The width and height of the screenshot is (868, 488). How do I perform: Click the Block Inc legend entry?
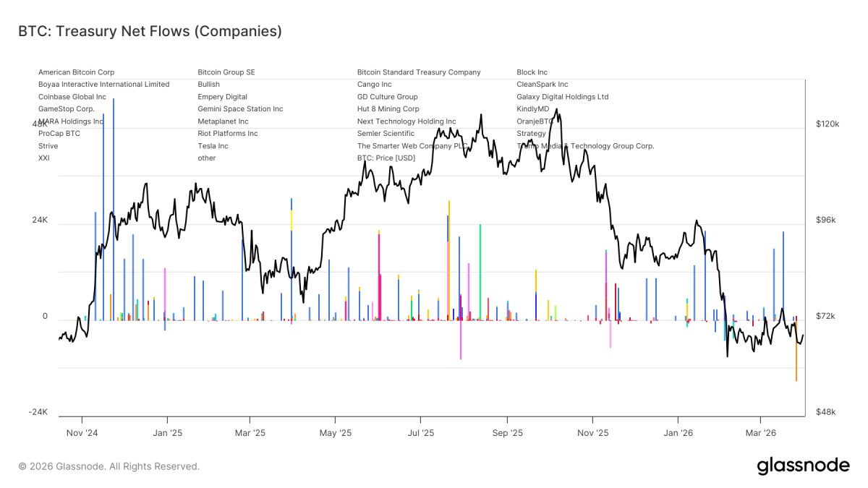pos(532,72)
